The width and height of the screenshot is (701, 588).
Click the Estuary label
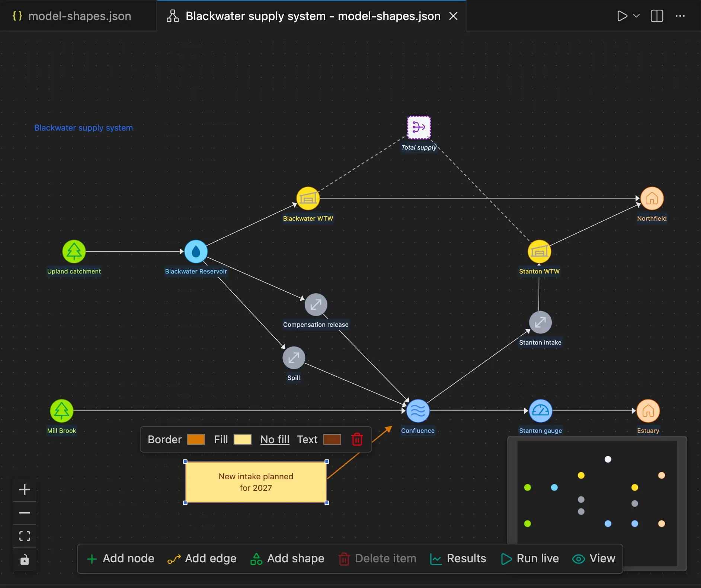coord(648,431)
